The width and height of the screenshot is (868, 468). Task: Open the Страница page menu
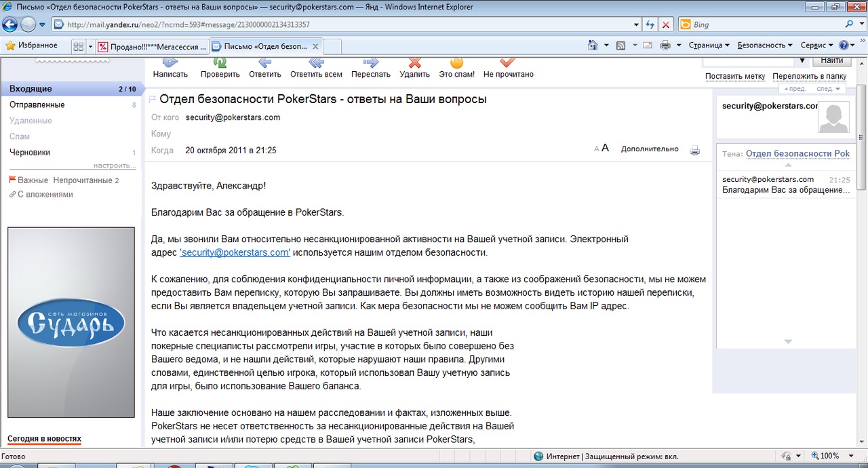point(709,45)
